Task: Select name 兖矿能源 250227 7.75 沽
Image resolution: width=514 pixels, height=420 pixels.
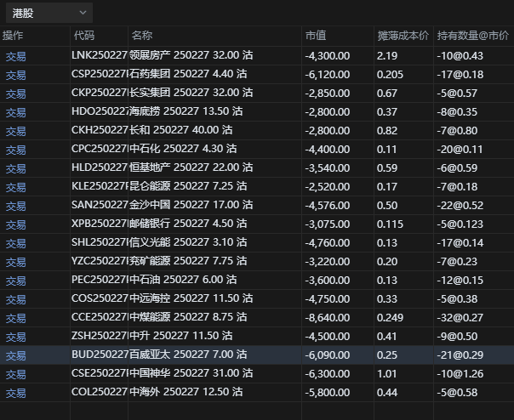Action: click(188, 260)
